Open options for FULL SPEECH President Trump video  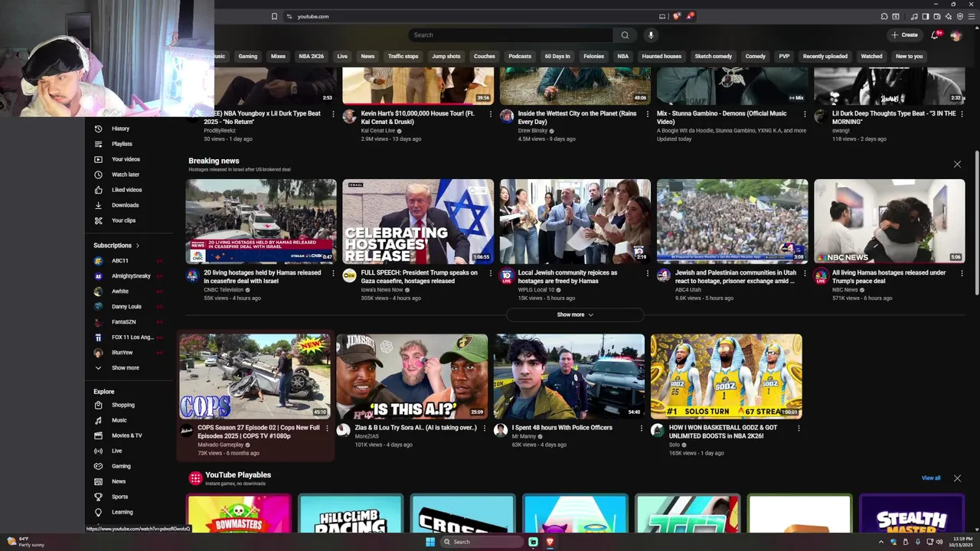tap(490, 273)
